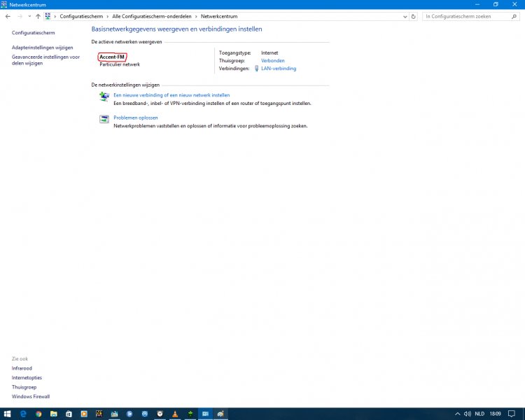Open Windows Firewall from Zie ook
Image resolution: width=525 pixels, height=420 pixels.
click(x=30, y=397)
